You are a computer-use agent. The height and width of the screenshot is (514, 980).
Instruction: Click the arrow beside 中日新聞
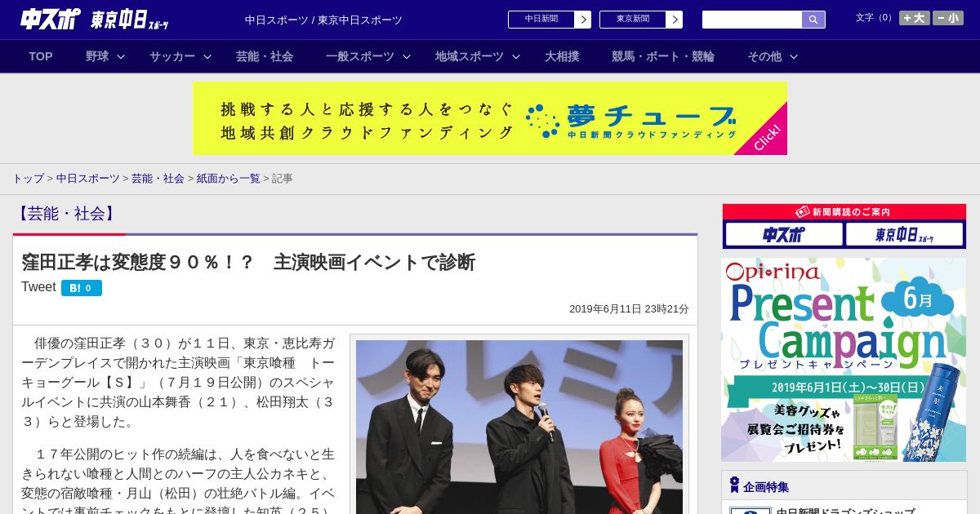pyautogui.click(x=583, y=20)
